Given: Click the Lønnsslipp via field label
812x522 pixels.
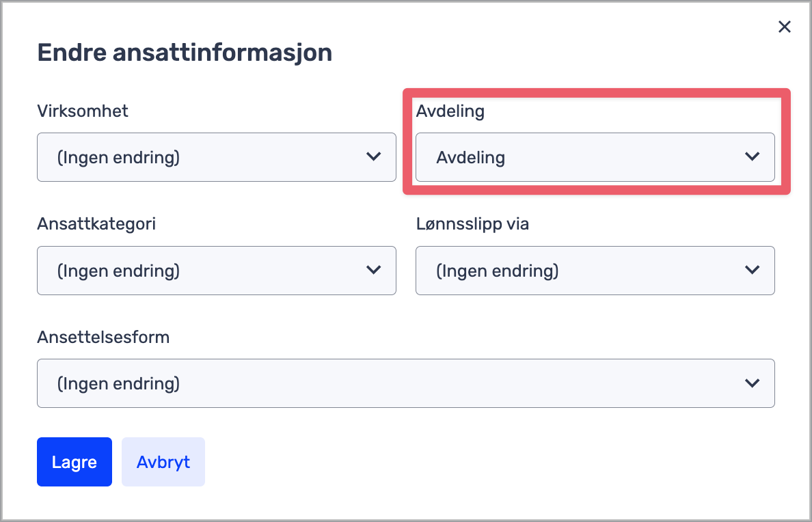Looking at the screenshot, I should 472,223.
